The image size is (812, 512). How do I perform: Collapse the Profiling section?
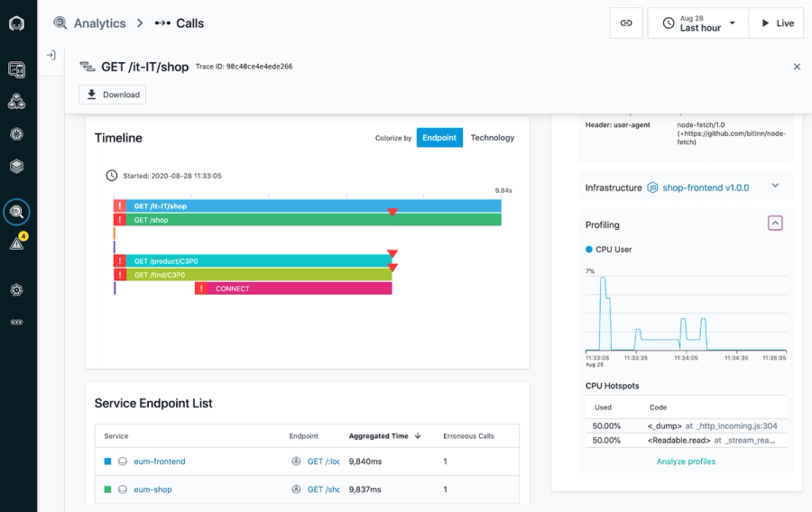[x=775, y=224]
